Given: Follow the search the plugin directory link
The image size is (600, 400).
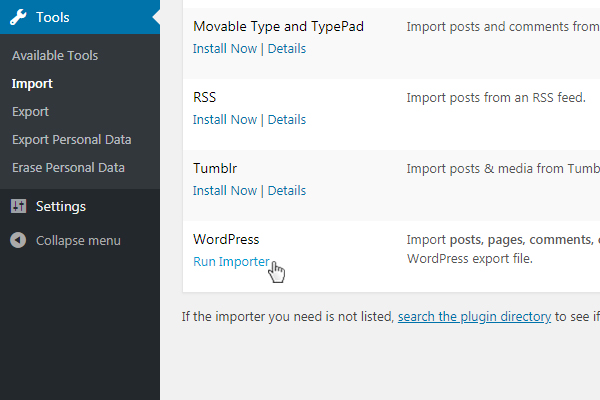Looking at the screenshot, I should tap(474, 317).
